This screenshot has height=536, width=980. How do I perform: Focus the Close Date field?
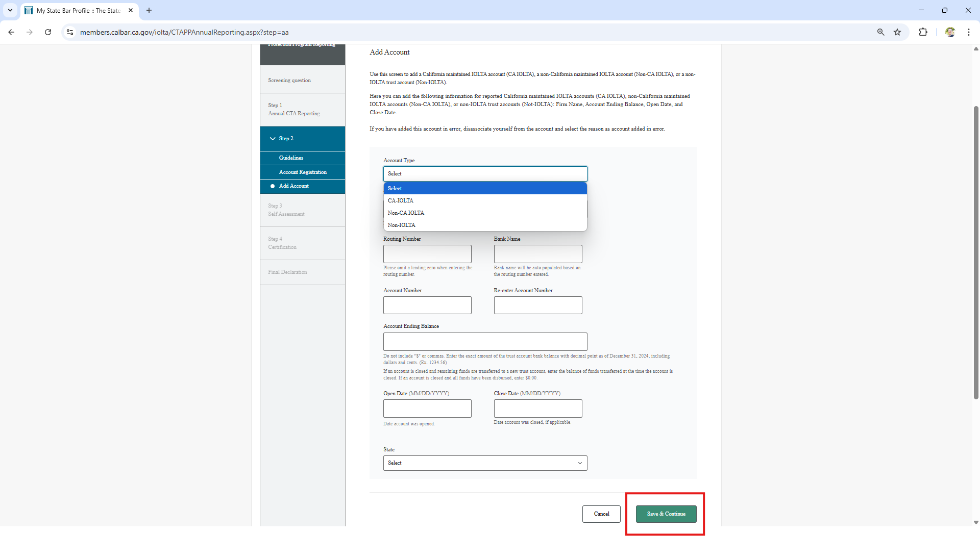point(538,409)
